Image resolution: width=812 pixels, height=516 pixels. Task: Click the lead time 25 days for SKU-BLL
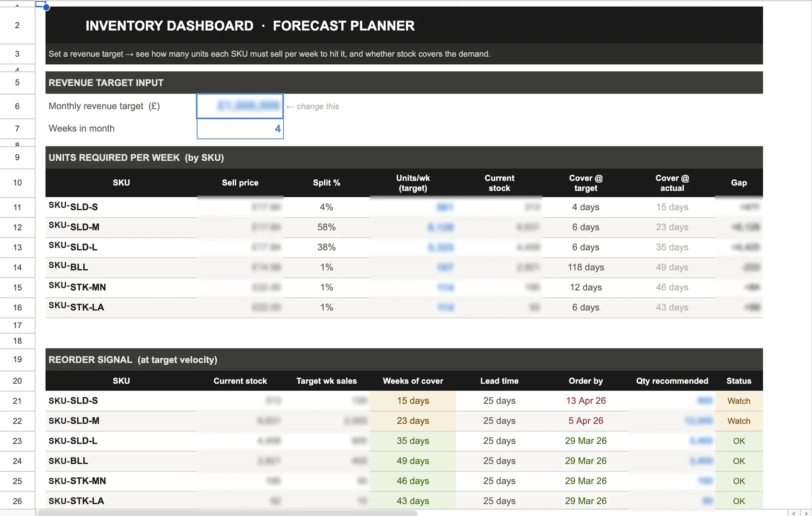(x=499, y=461)
